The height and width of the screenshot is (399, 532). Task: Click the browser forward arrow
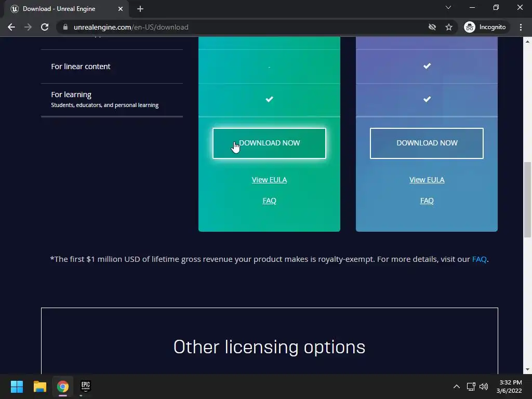28,27
